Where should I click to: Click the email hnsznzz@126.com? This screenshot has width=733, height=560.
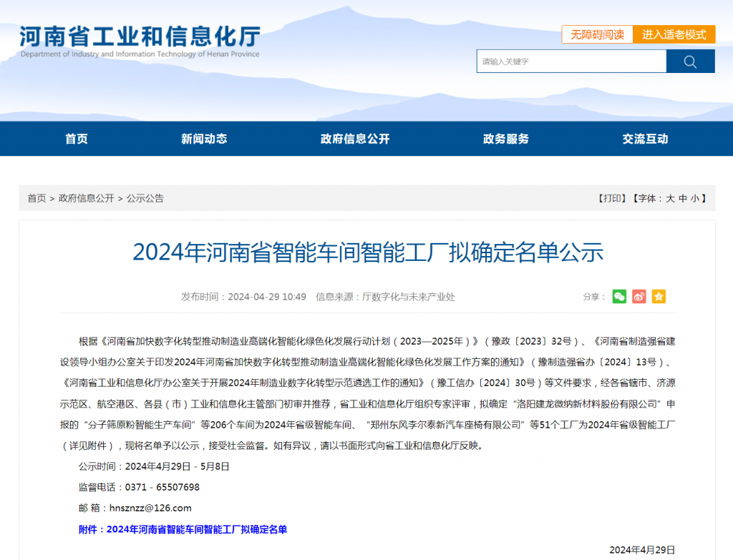150,509
